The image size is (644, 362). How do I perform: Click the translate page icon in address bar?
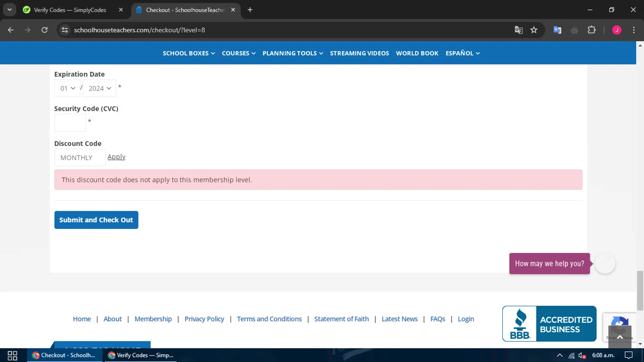pos(519,30)
